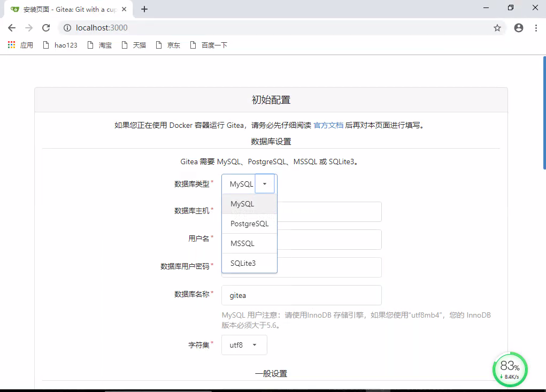
Task: Close the Gitea 安装页面 tab
Action: [124, 10]
